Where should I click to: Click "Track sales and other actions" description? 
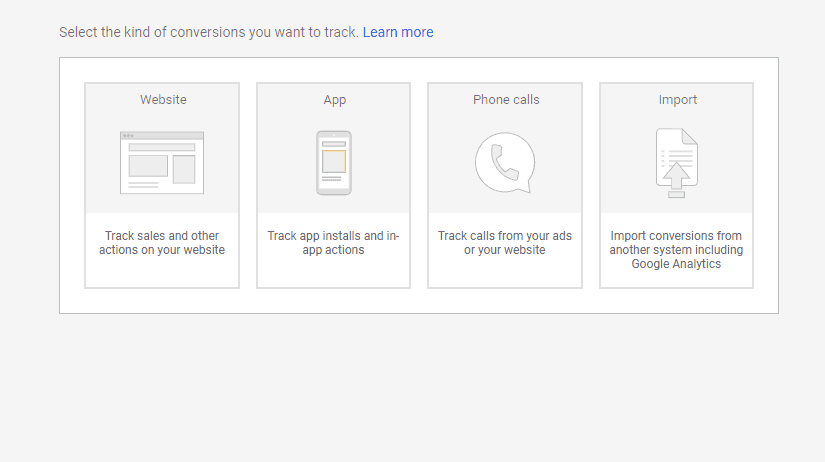(x=162, y=243)
